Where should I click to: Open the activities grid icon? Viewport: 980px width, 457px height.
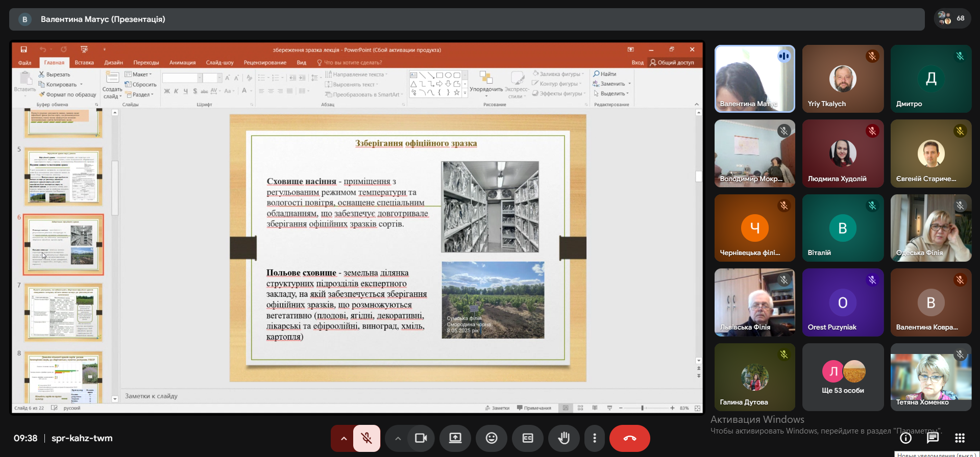960,438
